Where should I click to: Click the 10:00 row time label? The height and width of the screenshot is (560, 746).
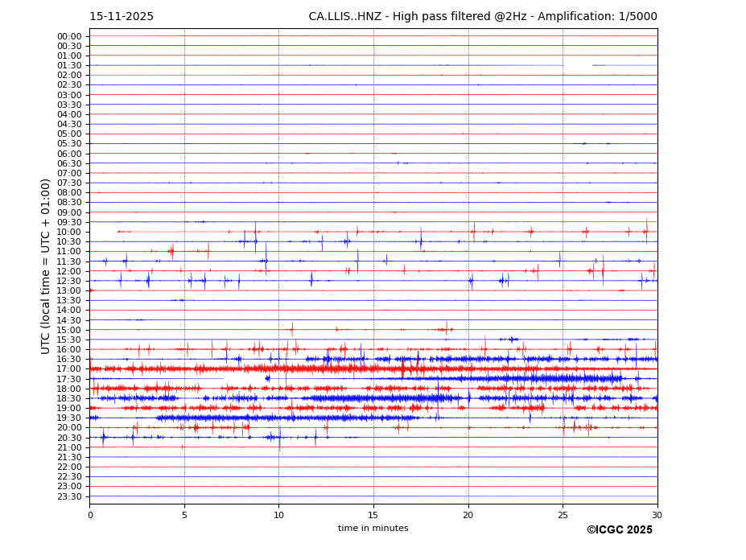click(x=68, y=232)
